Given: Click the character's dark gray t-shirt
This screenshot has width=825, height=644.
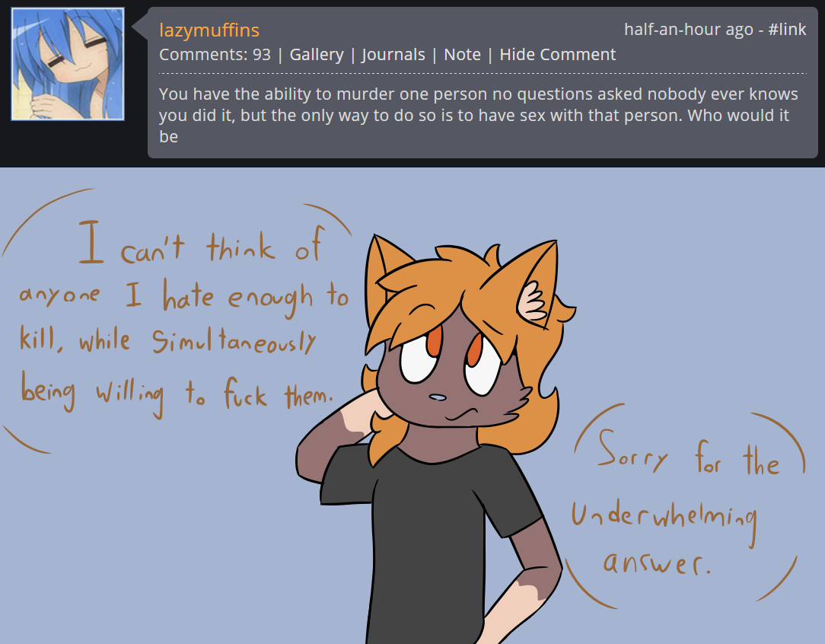Looking at the screenshot, I should coord(428,542).
